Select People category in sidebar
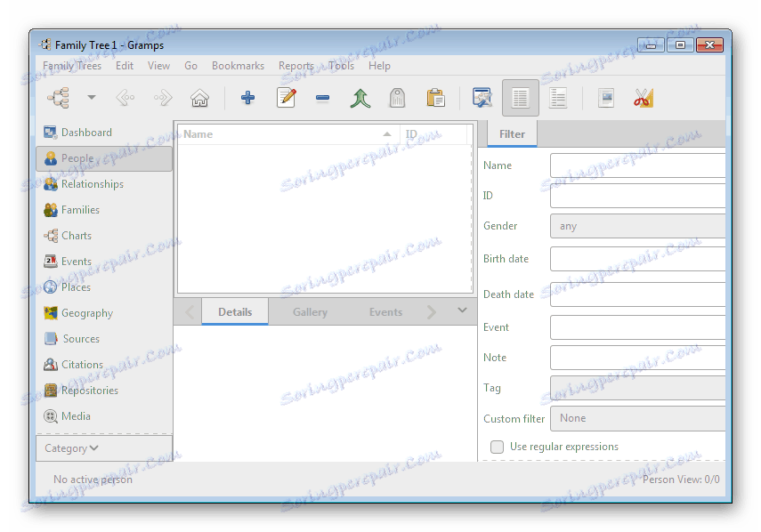The image size is (761, 532). tap(104, 158)
